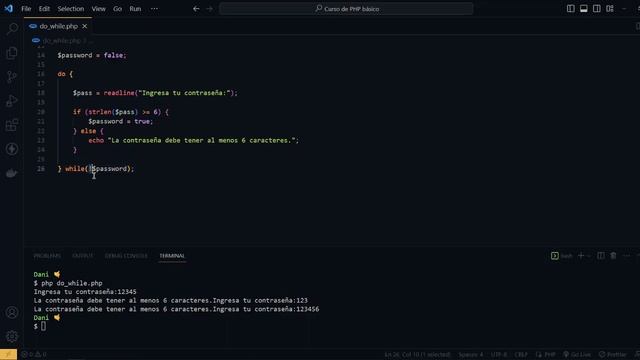The height and width of the screenshot is (360, 640).
Task: Switch to the Problems panel tab
Action: [47, 256]
